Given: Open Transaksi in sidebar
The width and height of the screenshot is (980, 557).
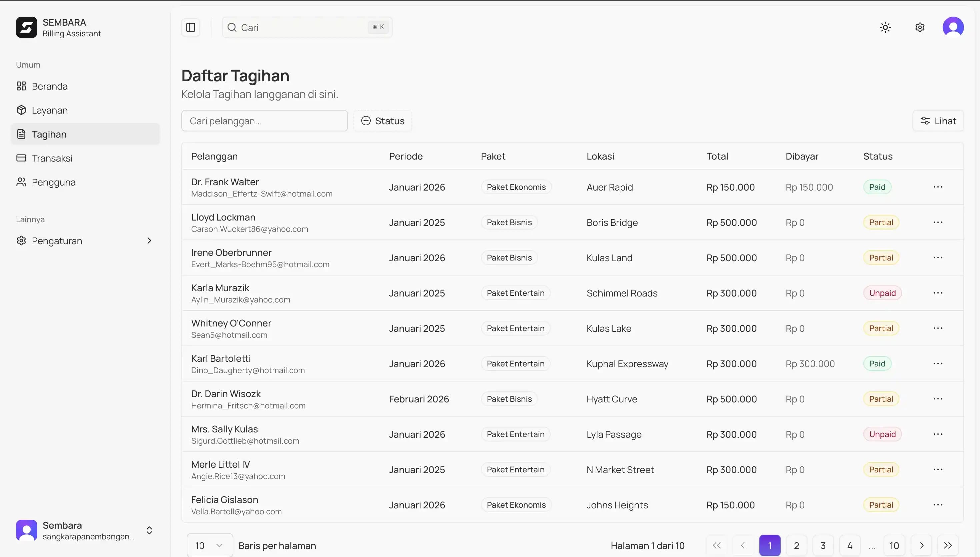Looking at the screenshot, I should click(x=52, y=158).
